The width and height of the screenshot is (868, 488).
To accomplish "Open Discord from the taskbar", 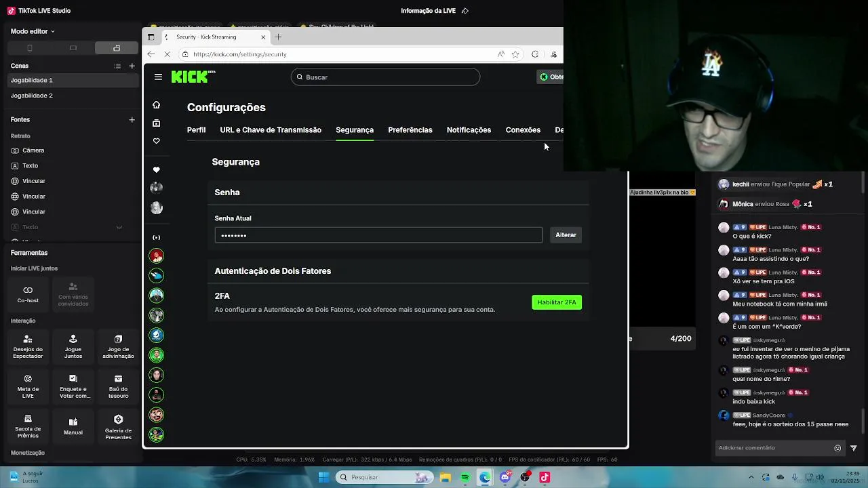I will pos(505,477).
